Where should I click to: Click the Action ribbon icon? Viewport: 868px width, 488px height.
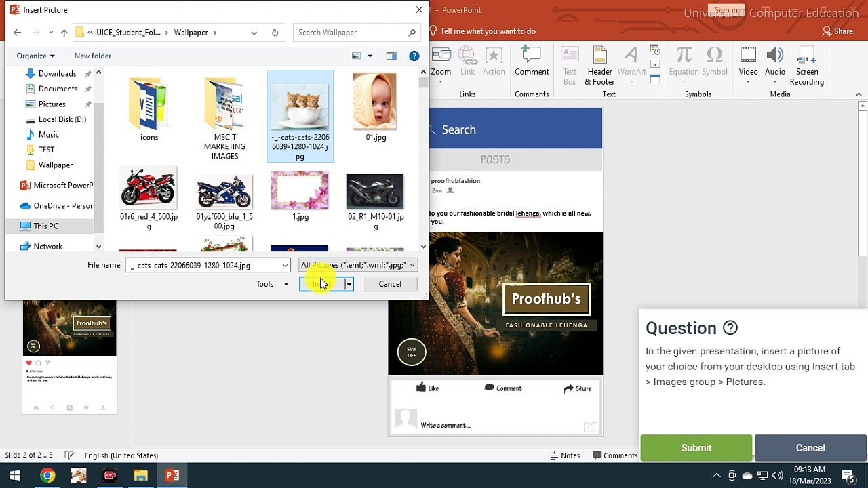(x=494, y=62)
